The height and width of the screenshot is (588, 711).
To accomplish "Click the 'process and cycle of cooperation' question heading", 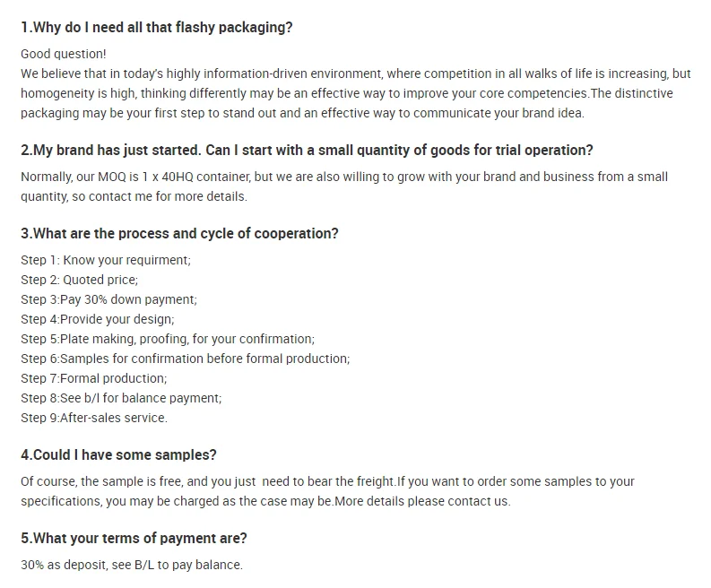I will click(x=179, y=233).
